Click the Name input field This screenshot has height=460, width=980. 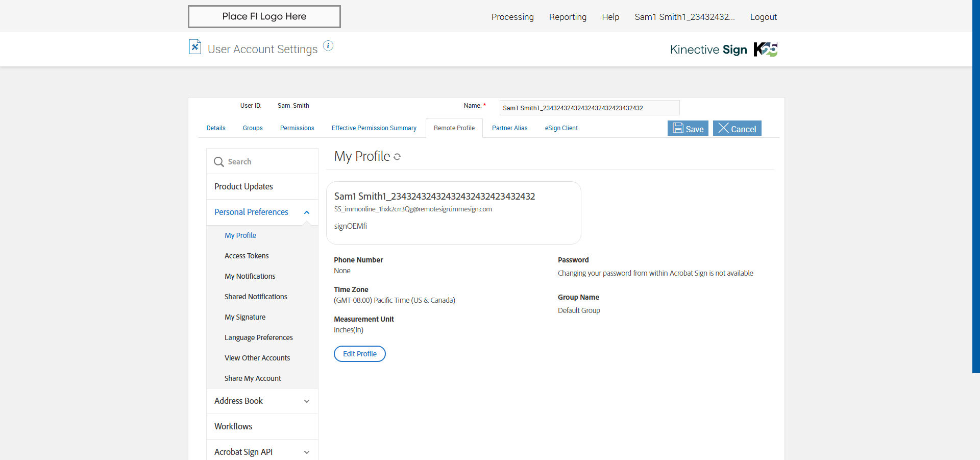tap(589, 108)
